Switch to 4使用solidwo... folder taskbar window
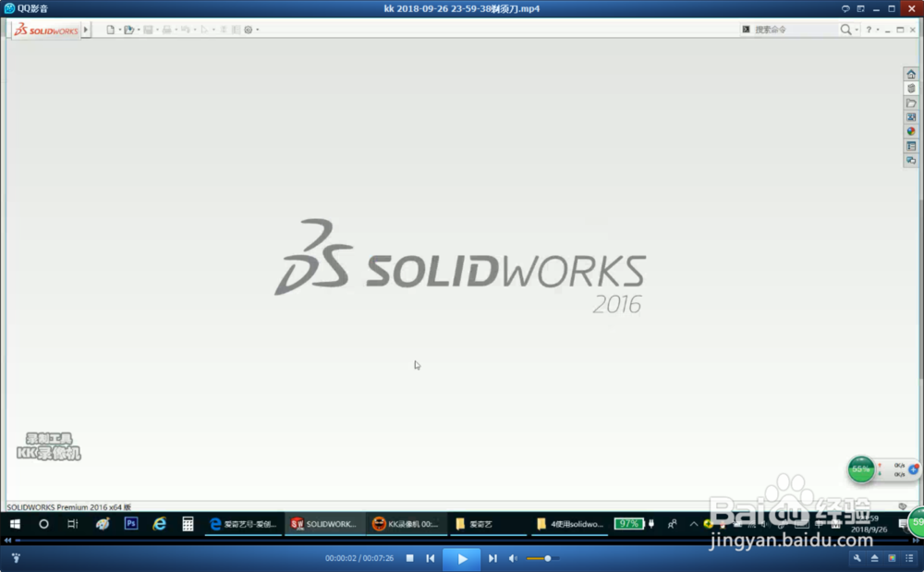924x572 pixels. [570, 524]
